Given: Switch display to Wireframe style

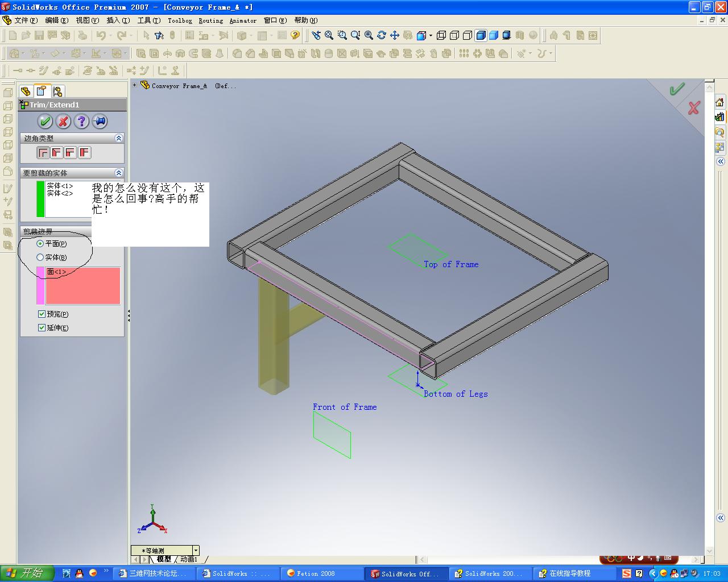Looking at the screenshot, I should [x=441, y=36].
